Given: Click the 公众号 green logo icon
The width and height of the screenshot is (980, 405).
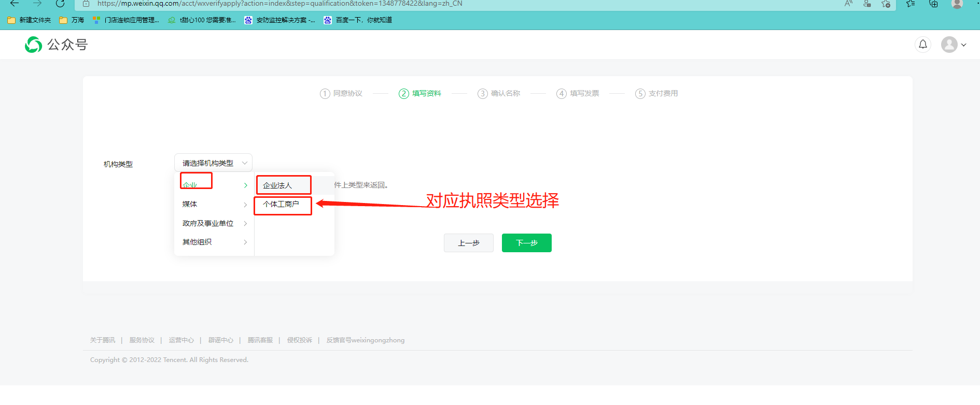Looking at the screenshot, I should pos(33,45).
